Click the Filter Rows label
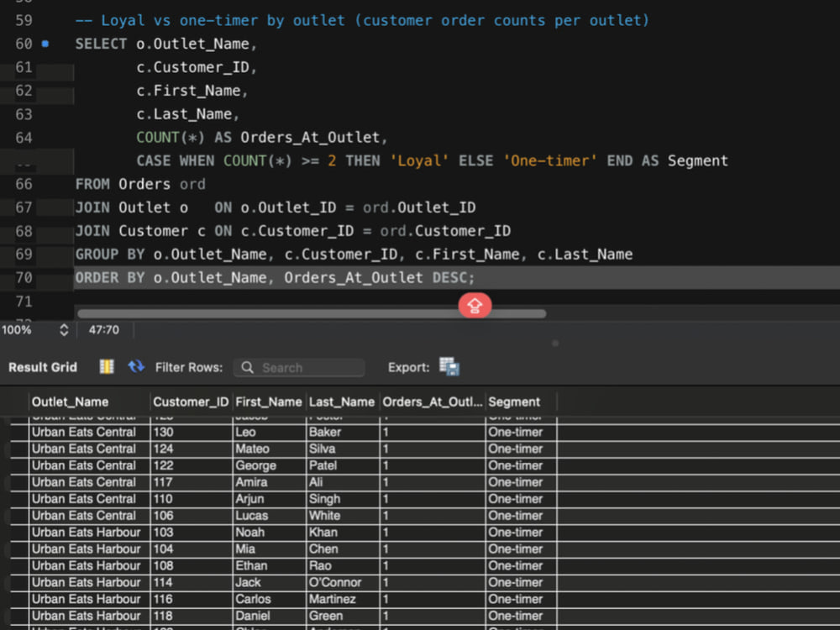840x630 pixels. (188, 368)
